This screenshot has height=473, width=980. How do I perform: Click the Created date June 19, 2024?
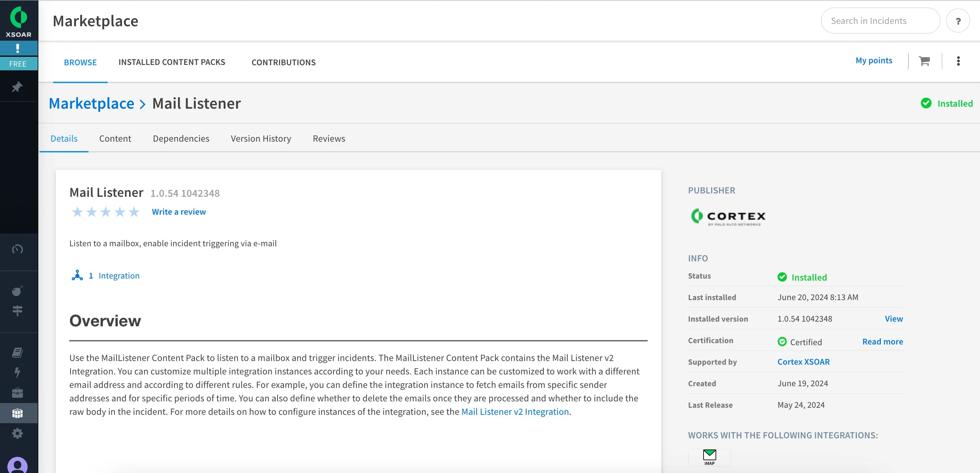(802, 384)
